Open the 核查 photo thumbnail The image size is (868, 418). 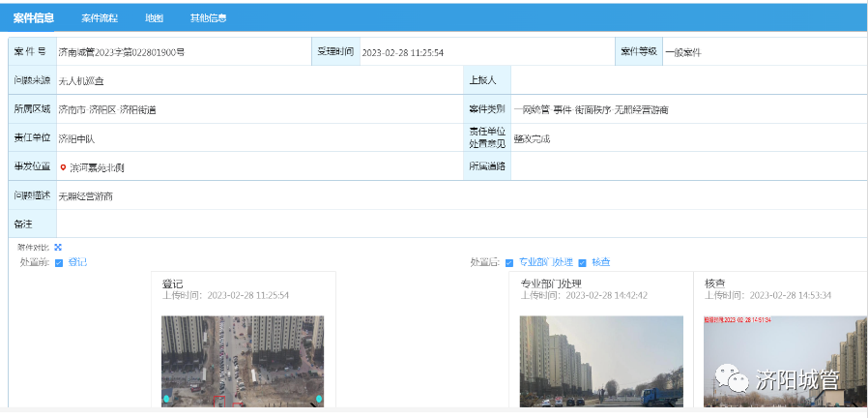click(x=784, y=360)
